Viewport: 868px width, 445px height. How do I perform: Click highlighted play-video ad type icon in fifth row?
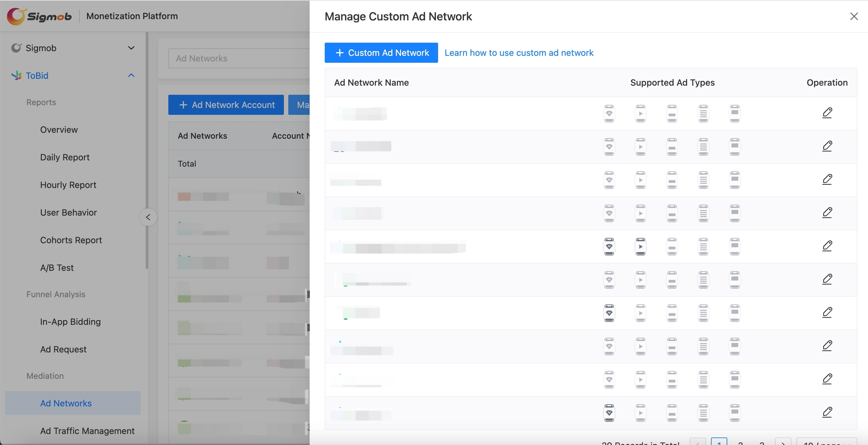tap(640, 246)
